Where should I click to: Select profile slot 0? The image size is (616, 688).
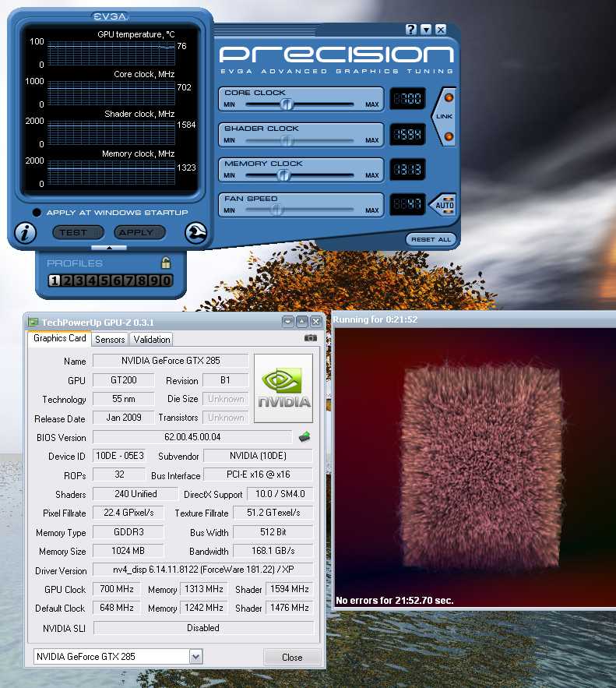(167, 280)
